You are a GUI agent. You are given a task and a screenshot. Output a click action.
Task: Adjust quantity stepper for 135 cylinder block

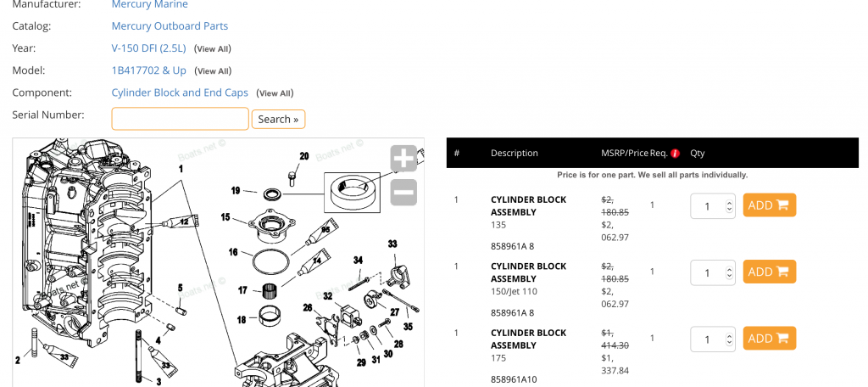pos(730,205)
